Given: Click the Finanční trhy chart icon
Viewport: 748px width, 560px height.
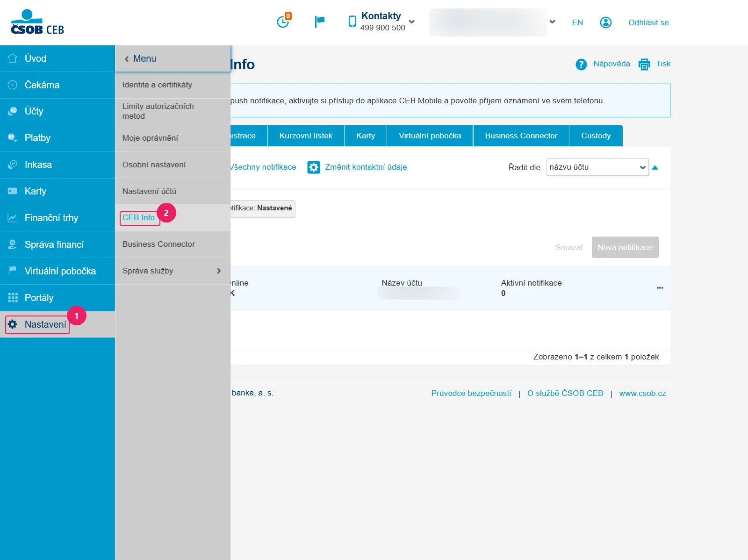Looking at the screenshot, I should [x=13, y=218].
